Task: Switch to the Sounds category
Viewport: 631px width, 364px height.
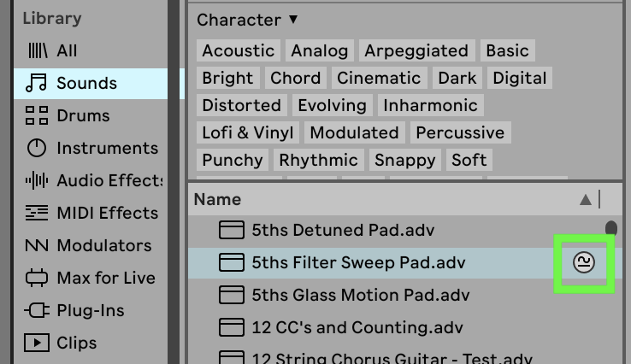Action: tap(86, 84)
